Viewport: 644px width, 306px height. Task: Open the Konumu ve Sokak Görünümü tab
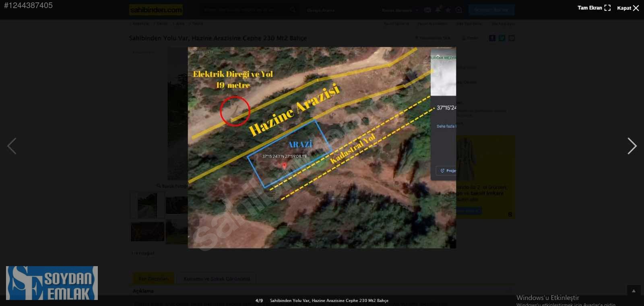[x=217, y=279]
